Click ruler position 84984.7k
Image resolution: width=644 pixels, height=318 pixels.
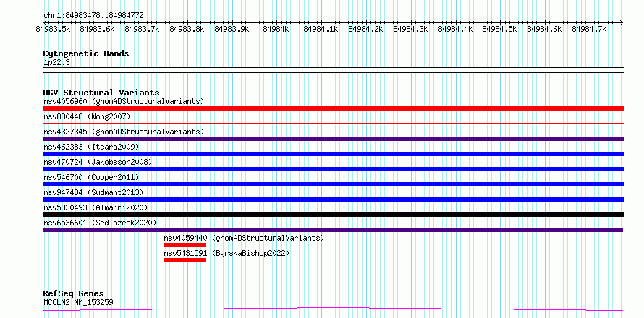[x=590, y=29]
